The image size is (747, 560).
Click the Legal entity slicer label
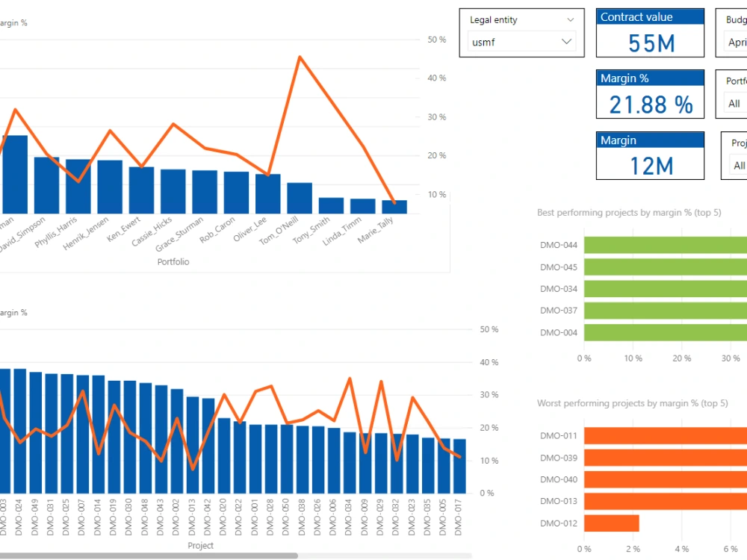(494, 20)
